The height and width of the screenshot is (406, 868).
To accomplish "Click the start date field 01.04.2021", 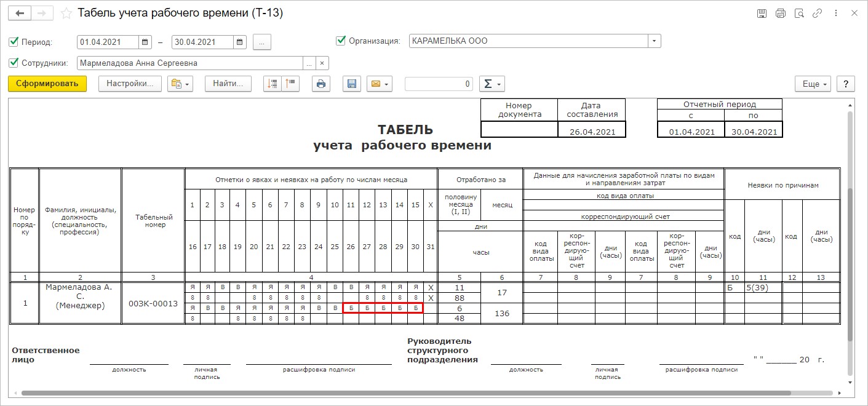I will pyautogui.click(x=108, y=42).
